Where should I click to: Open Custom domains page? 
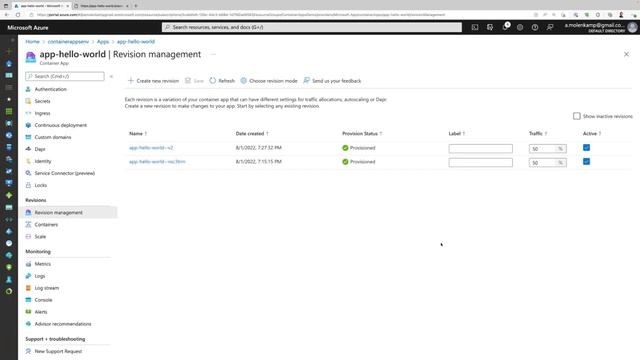(53, 137)
